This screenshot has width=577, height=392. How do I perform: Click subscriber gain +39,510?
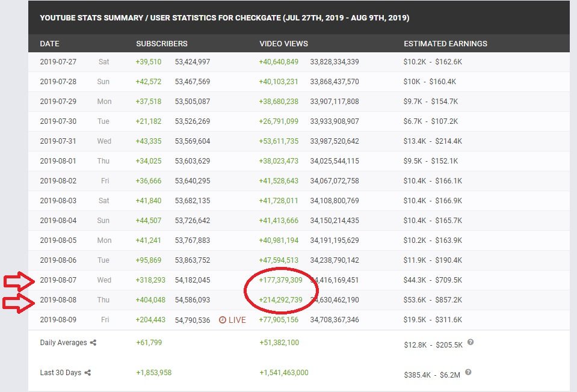pos(148,62)
